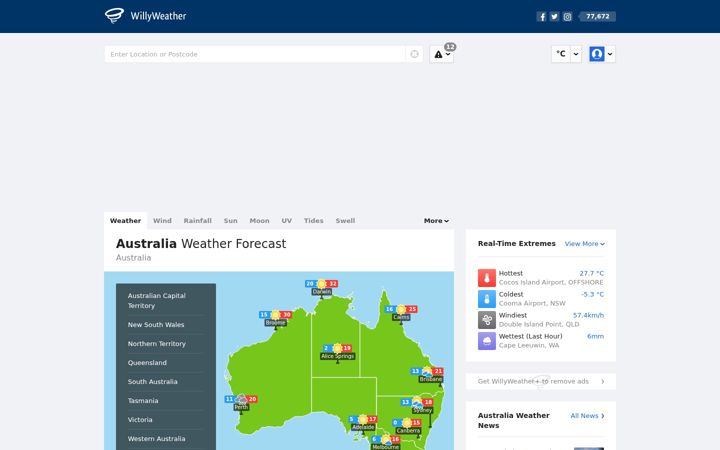Click the Australia Weather Forecast heading
This screenshot has height=450, width=720.
201,244
